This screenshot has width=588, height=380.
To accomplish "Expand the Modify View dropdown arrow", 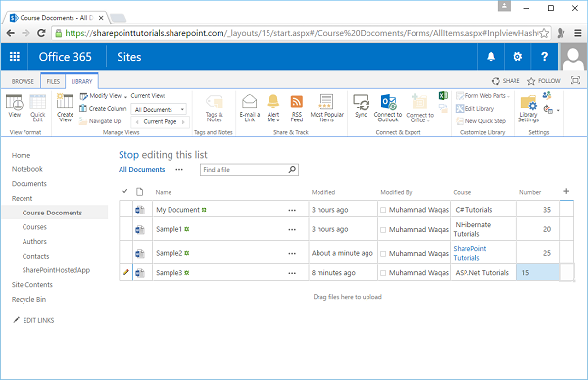I will [125, 96].
